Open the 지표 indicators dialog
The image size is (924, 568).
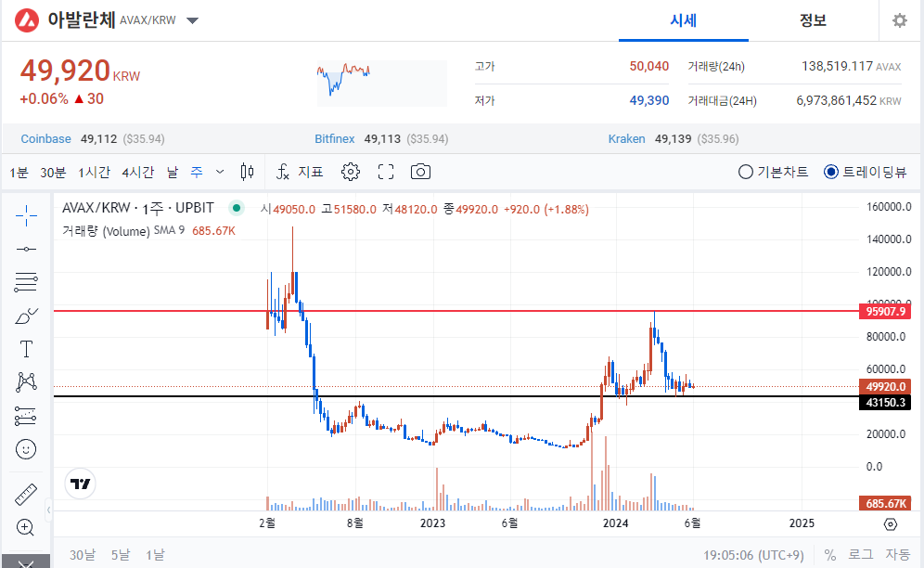pyautogui.click(x=300, y=172)
